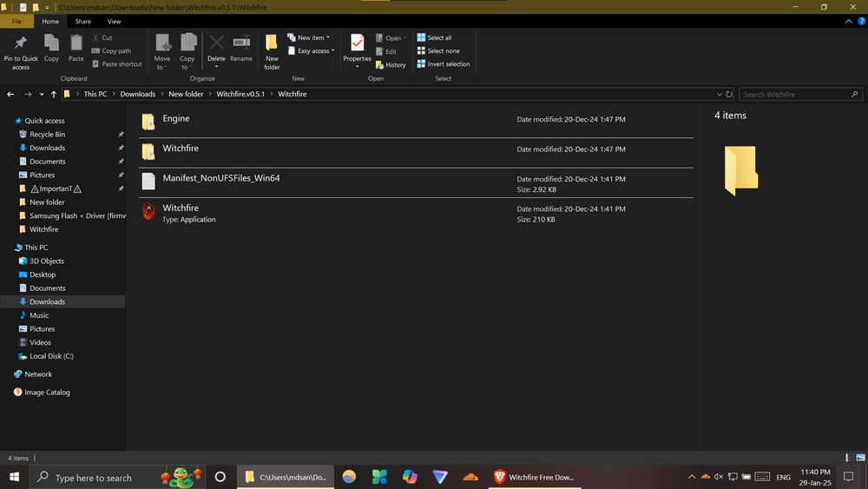Click the muted volume tray icon
This screenshot has height=489, width=868.
719,477
